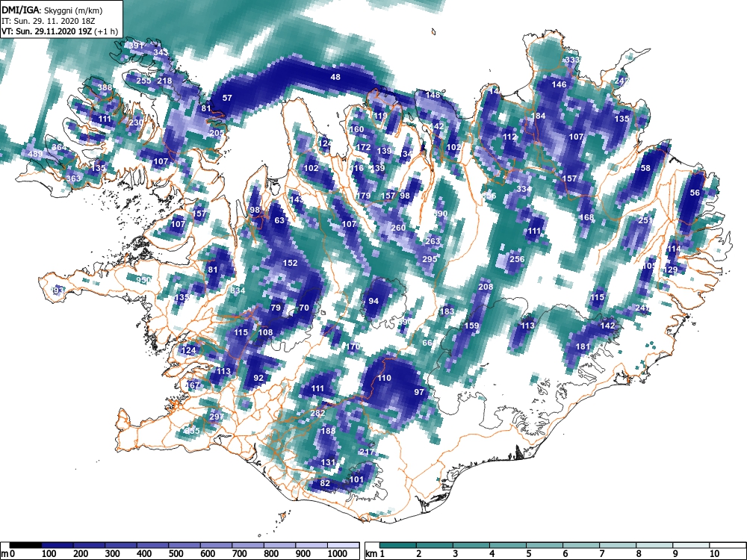
Task: Click visibility value '260' in north-central area
Action: (x=398, y=228)
